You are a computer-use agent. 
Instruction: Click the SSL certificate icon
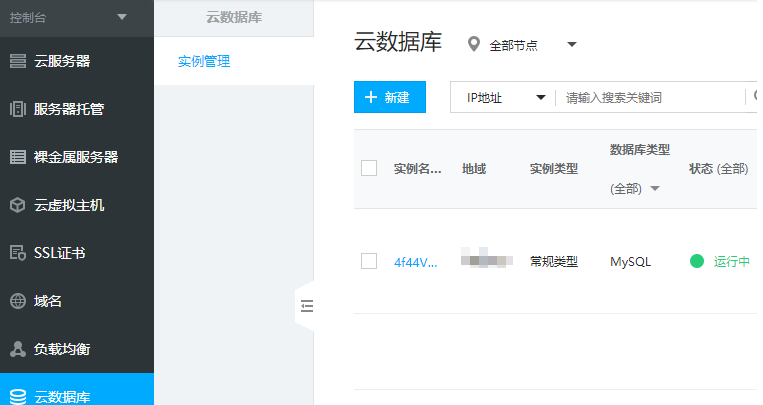[17, 253]
